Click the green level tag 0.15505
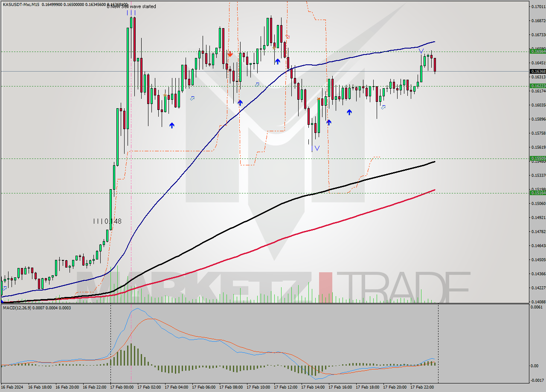The image size is (546, 392). [x=537, y=158]
